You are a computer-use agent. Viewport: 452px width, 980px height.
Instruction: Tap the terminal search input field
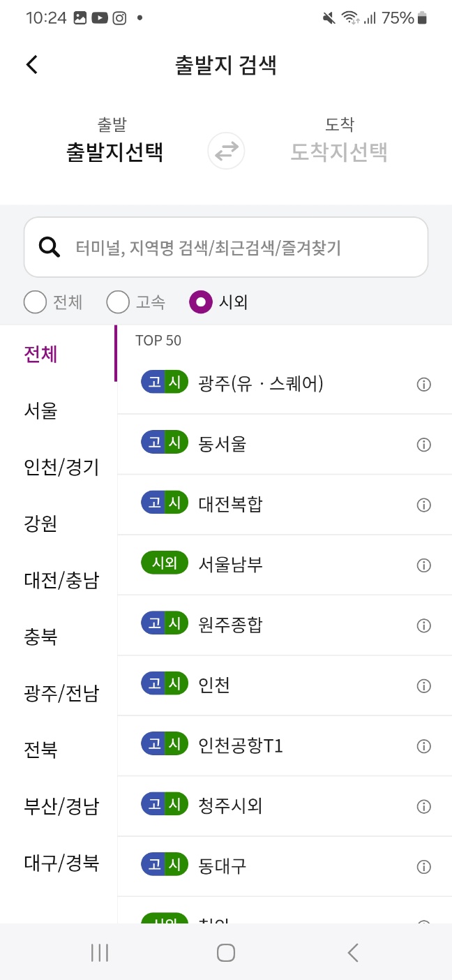(226, 246)
